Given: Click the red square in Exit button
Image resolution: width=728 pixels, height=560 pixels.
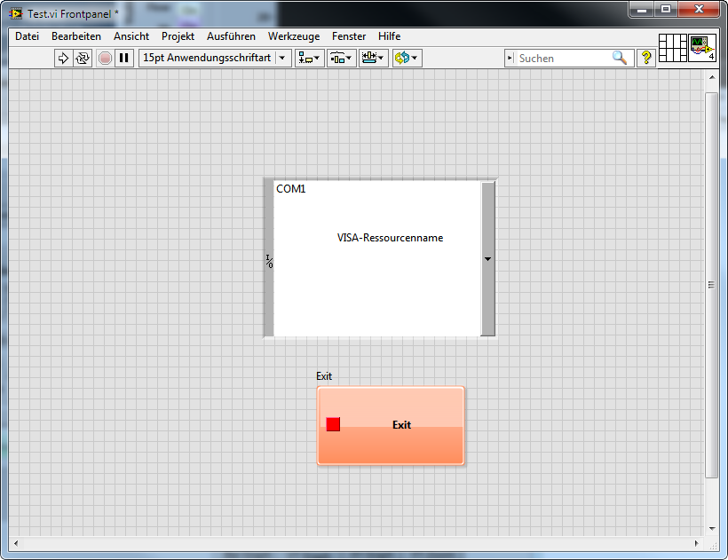Looking at the screenshot, I should point(333,424).
